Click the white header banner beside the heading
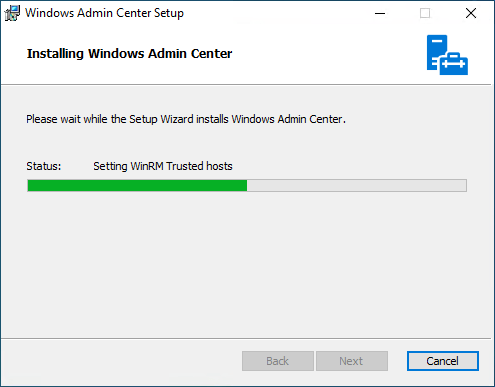The image size is (495, 387). (x=328, y=54)
